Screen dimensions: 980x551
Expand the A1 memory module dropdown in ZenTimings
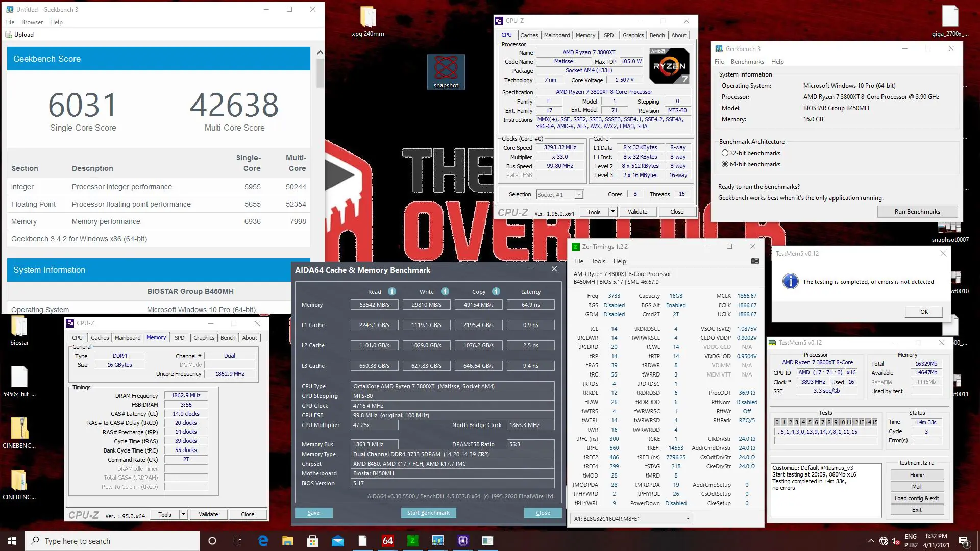click(688, 519)
